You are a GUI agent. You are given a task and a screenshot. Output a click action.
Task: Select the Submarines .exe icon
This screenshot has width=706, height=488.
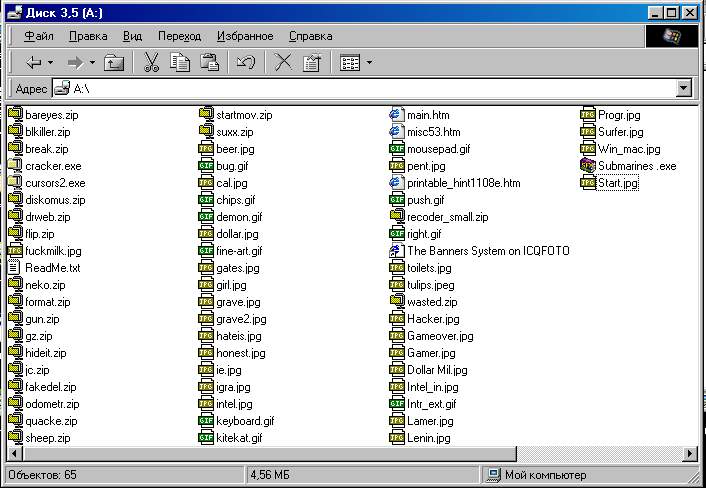click(588, 166)
